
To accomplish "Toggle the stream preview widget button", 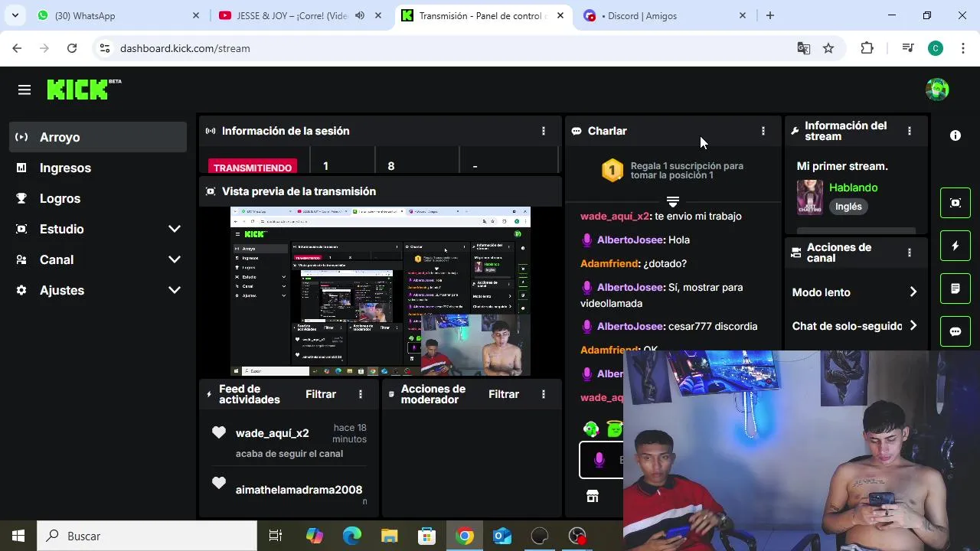I will (x=955, y=203).
